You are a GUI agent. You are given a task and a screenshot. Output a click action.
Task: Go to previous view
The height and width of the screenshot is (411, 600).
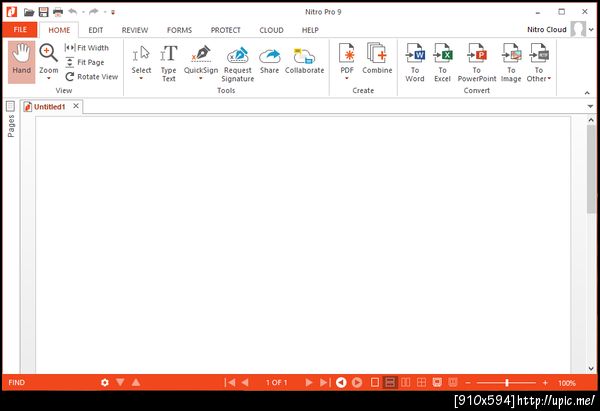[x=341, y=382]
